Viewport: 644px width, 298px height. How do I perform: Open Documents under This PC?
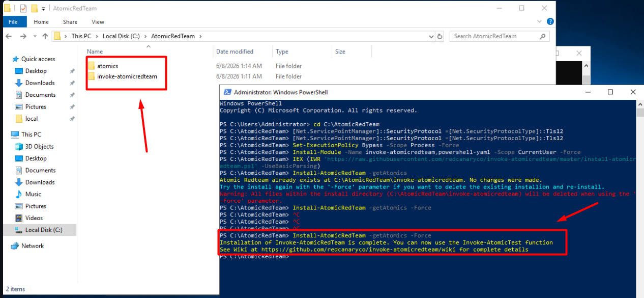coord(40,170)
